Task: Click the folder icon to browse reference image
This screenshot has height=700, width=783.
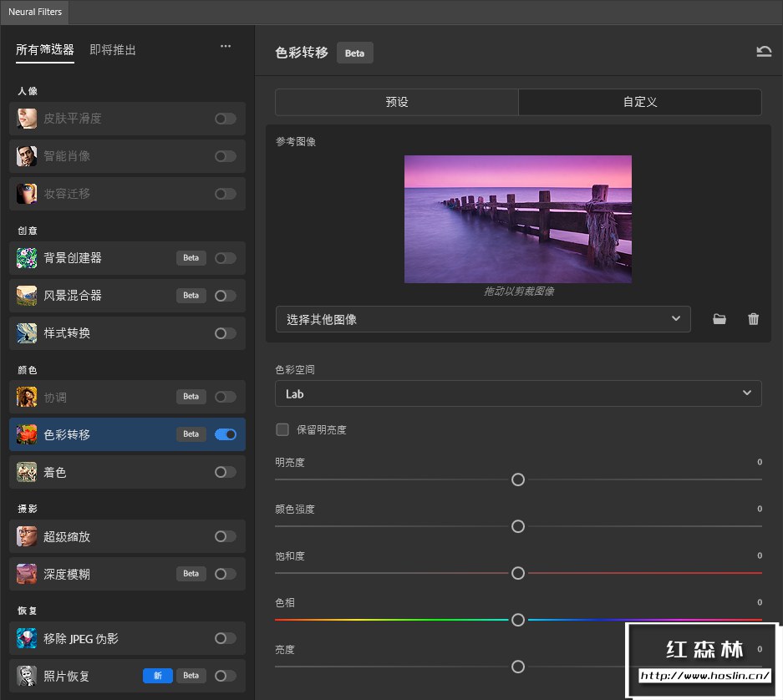Action: [719, 319]
